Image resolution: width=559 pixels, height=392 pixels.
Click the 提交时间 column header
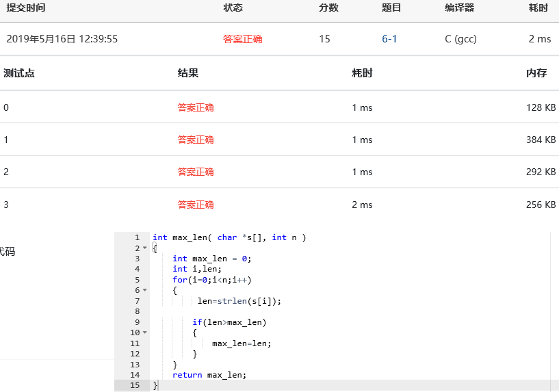click(26, 8)
